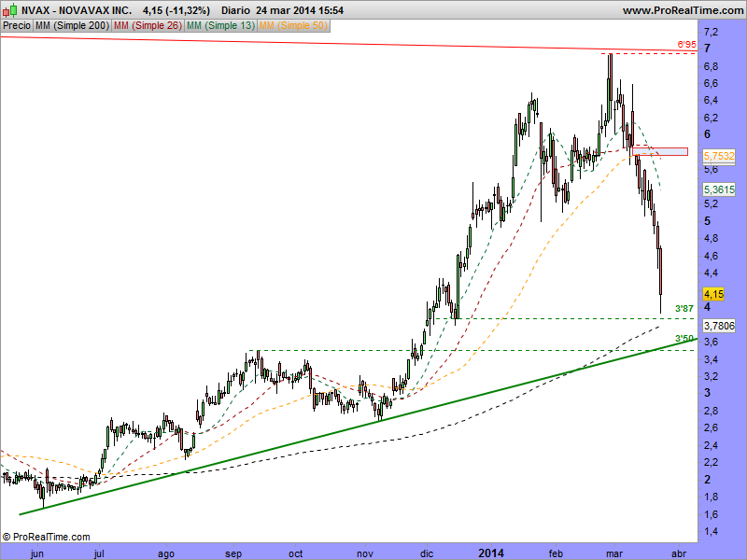747x560 pixels.
Task: Click the "jul" label on the time axis
Action: [x=99, y=553]
